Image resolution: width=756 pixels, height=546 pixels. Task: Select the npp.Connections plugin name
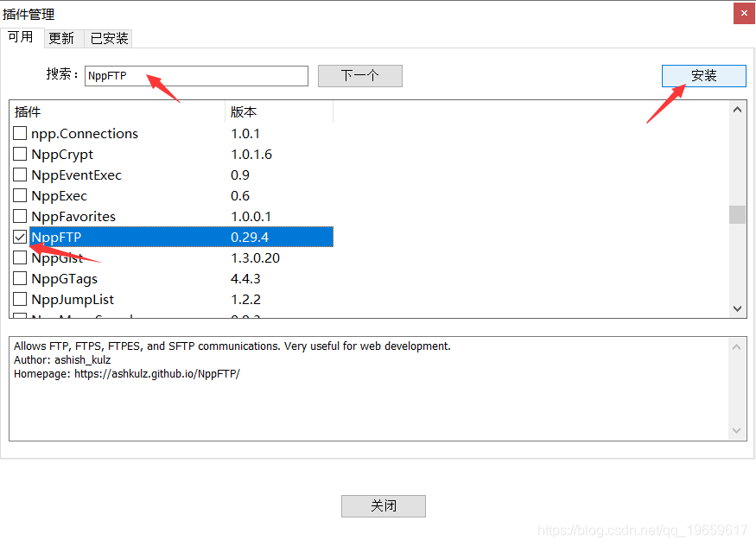85,134
